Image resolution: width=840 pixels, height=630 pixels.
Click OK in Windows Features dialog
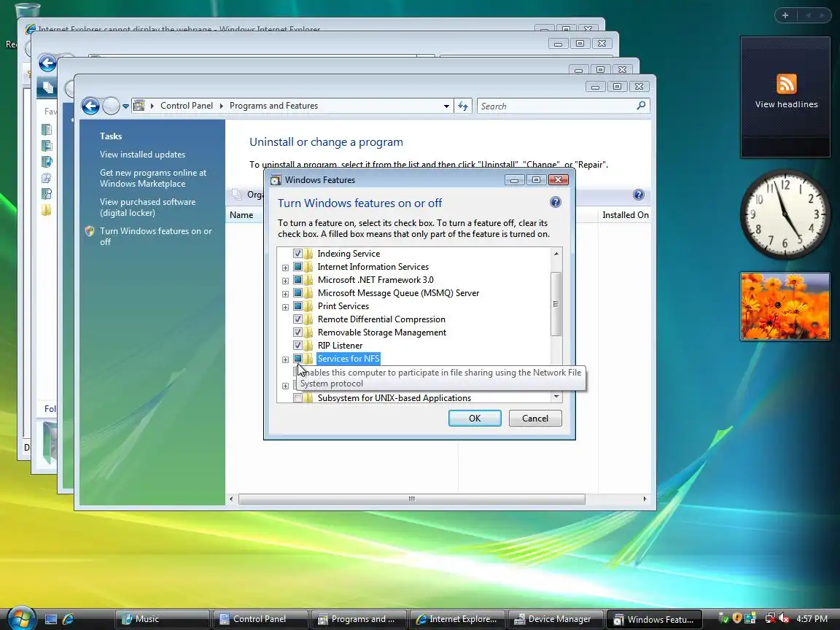click(475, 419)
